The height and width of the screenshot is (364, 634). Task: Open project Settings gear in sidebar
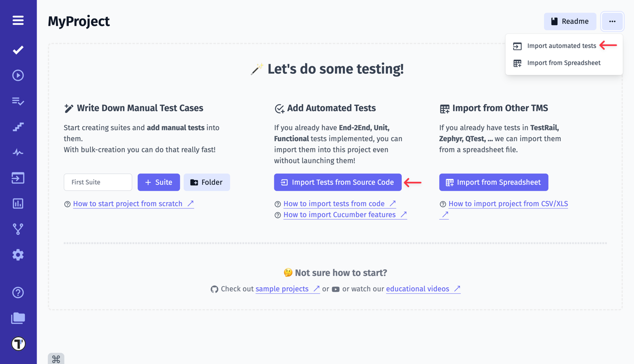[x=18, y=255]
